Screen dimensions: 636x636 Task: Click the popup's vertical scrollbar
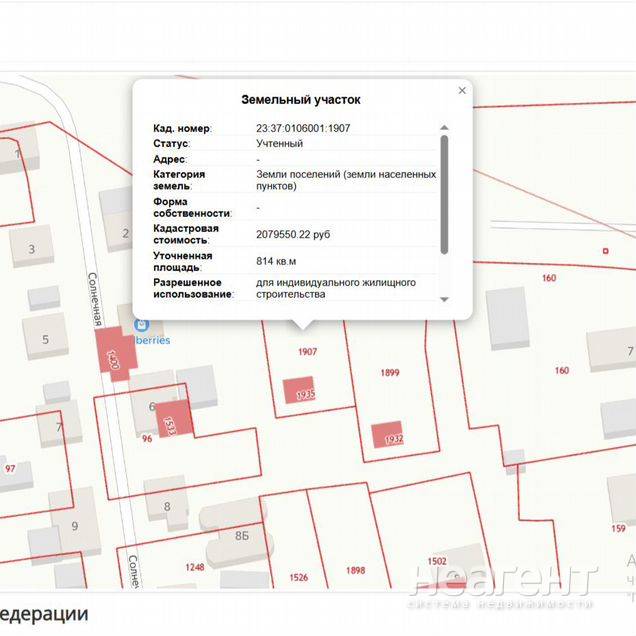[x=444, y=195]
